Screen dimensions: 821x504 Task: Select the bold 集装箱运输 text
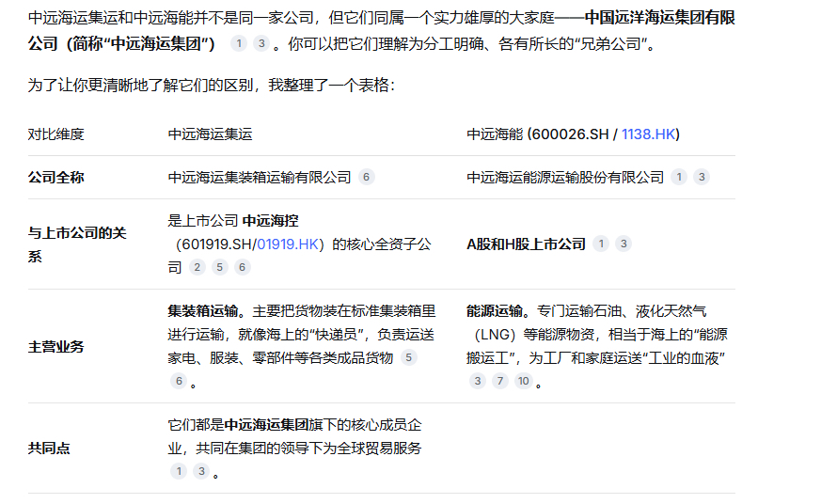[x=203, y=311]
